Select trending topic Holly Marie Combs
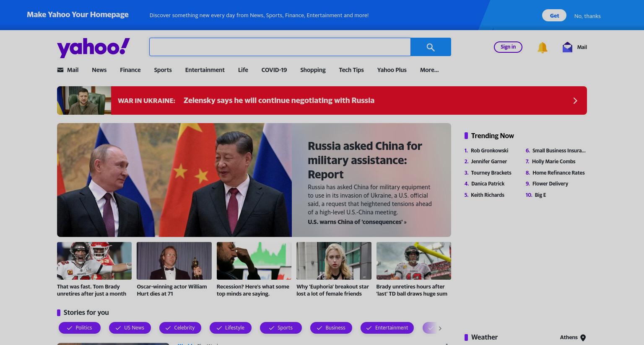The height and width of the screenshot is (345, 644). 553,162
